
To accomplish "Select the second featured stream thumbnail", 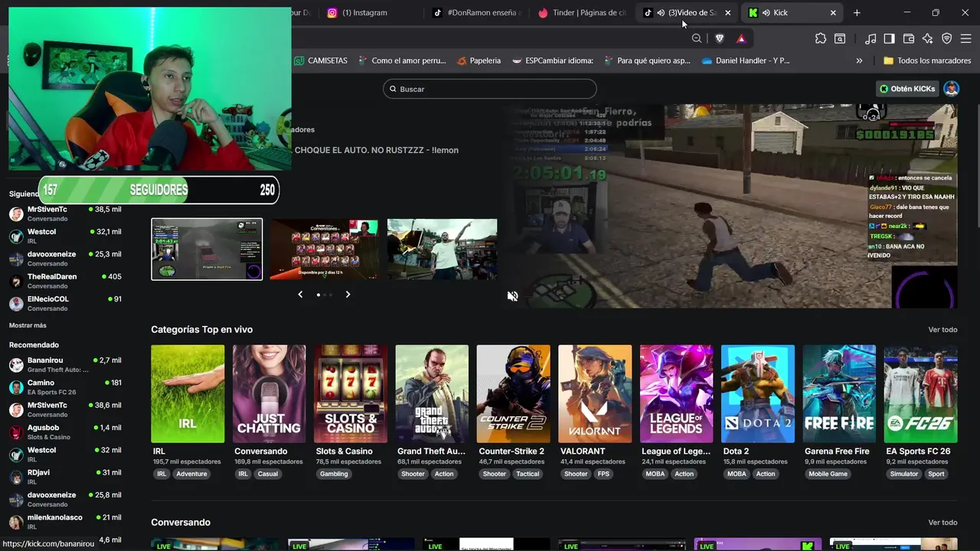I will (x=324, y=249).
